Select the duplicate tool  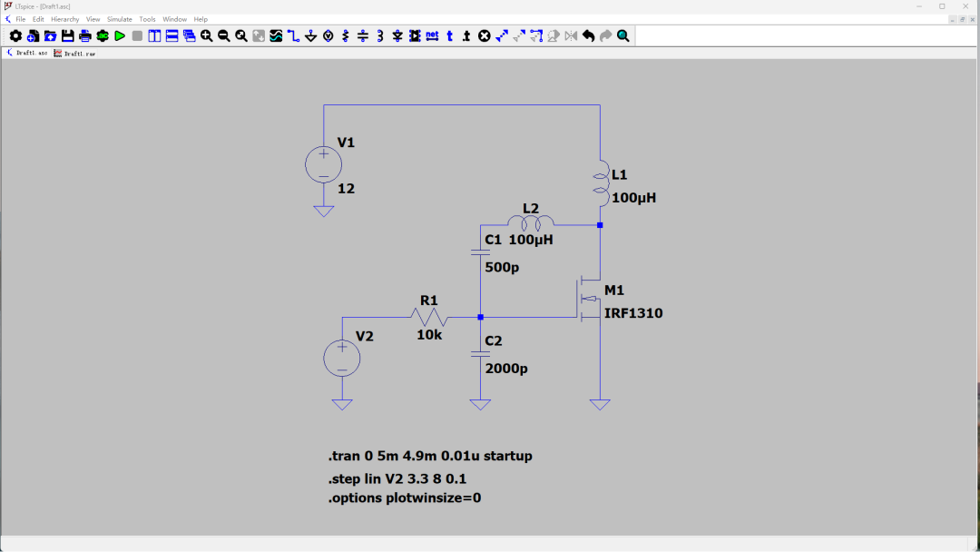point(501,36)
